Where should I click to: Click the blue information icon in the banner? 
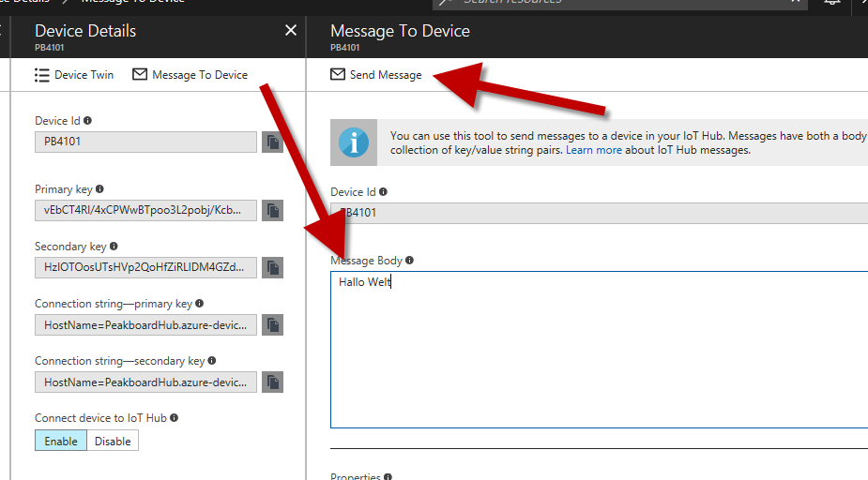click(x=354, y=142)
